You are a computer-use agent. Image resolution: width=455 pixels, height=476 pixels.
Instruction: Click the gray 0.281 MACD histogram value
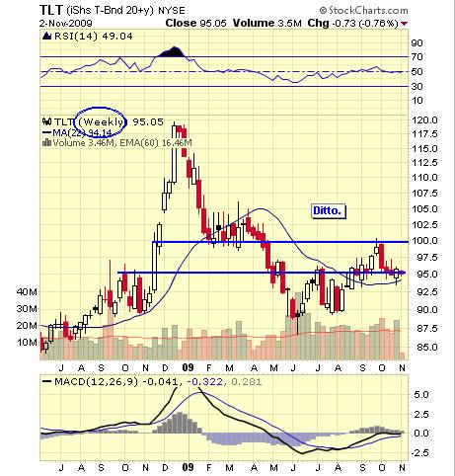click(x=247, y=382)
